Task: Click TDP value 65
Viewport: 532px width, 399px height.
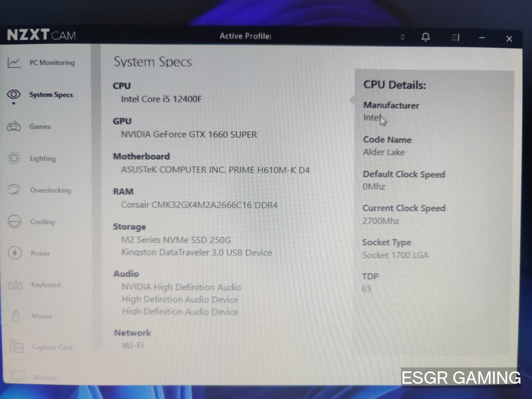Action: point(366,288)
